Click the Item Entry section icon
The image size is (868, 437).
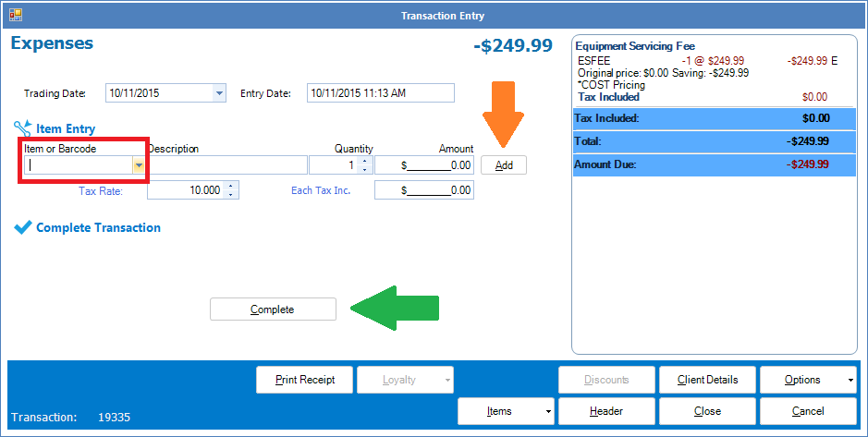click(23, 127)
